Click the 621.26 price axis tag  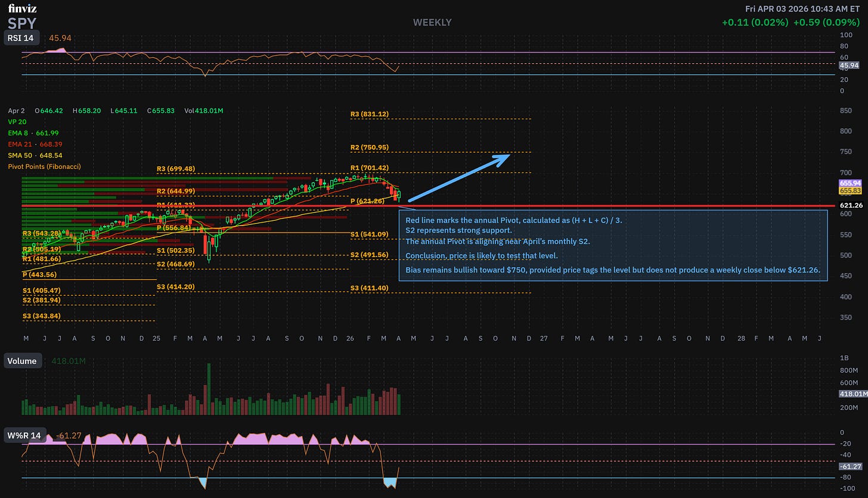point(851,205)
